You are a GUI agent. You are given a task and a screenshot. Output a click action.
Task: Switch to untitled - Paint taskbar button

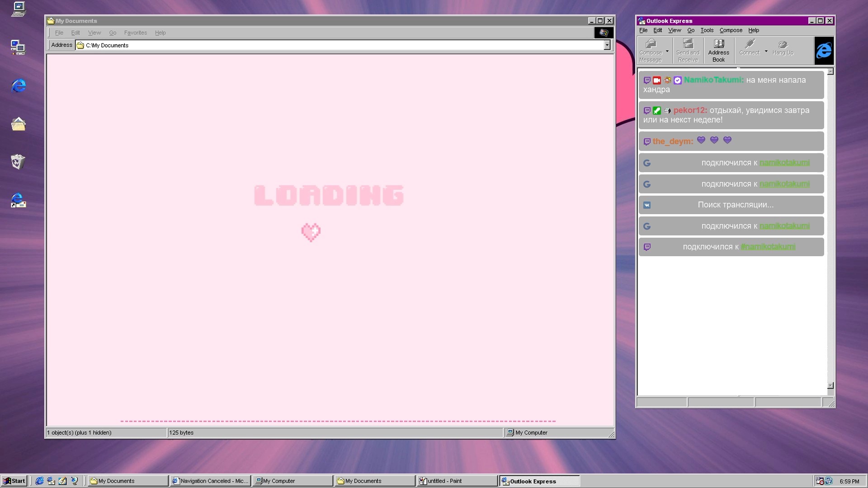[x=457, y=481]
